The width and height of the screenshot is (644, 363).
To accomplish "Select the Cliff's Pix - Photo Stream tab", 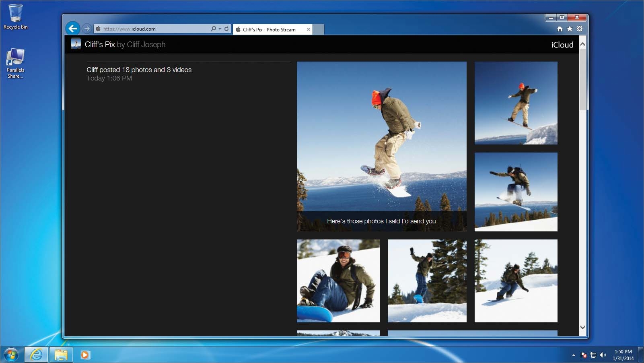I will [x=270, y=29].
